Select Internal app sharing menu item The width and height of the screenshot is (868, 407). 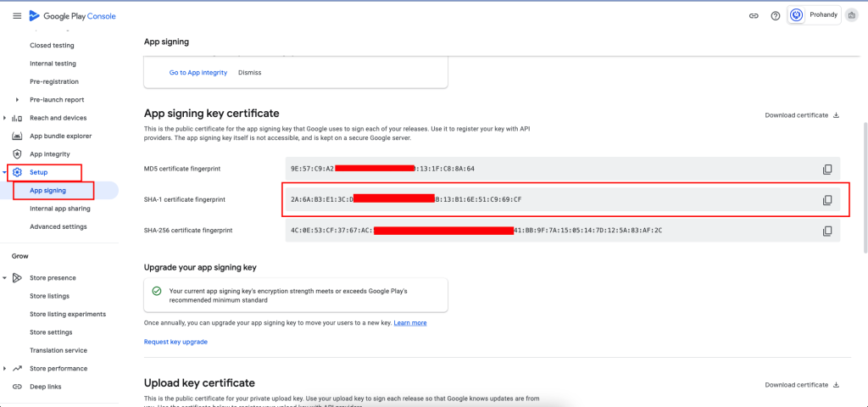click(60, 209)
